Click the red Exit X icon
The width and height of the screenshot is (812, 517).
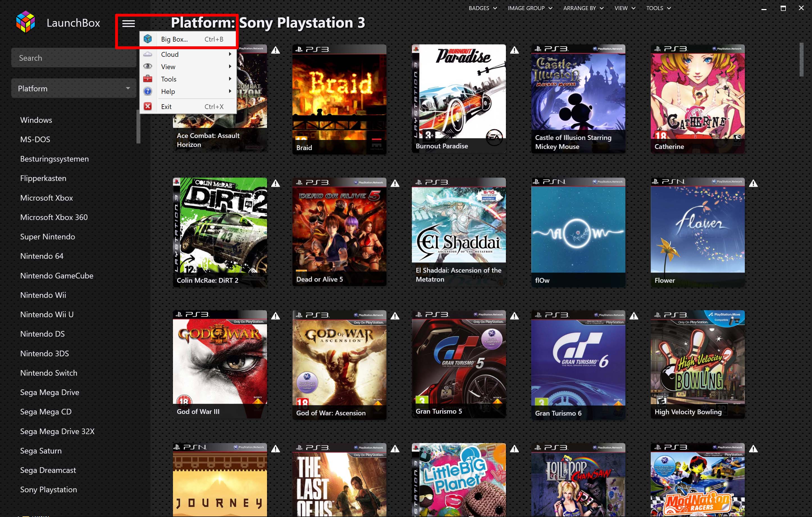point(148,106)
